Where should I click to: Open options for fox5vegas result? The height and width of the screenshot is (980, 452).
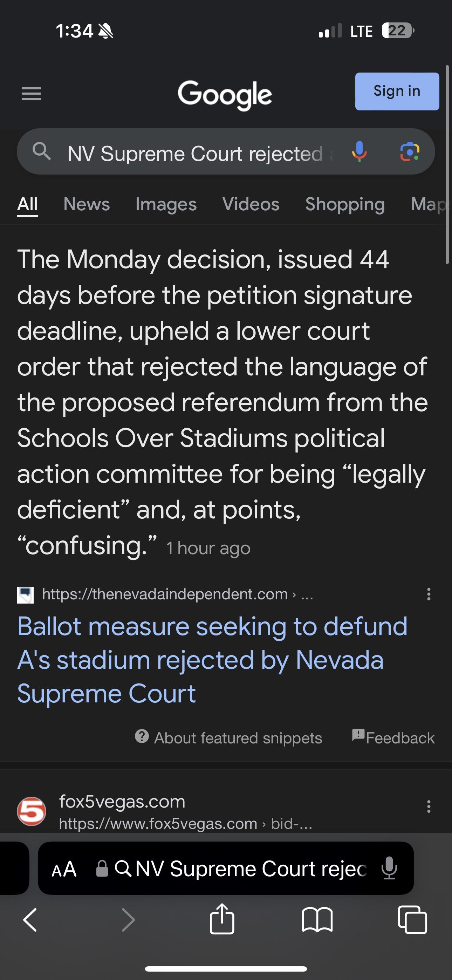(429, 806)
